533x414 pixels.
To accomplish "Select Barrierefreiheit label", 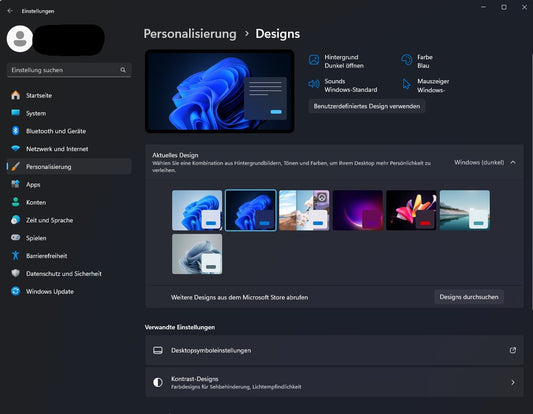I will (47, 256).
